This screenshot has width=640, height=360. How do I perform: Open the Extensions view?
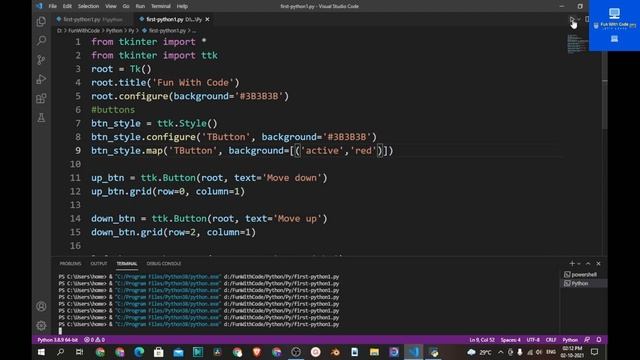41,98
